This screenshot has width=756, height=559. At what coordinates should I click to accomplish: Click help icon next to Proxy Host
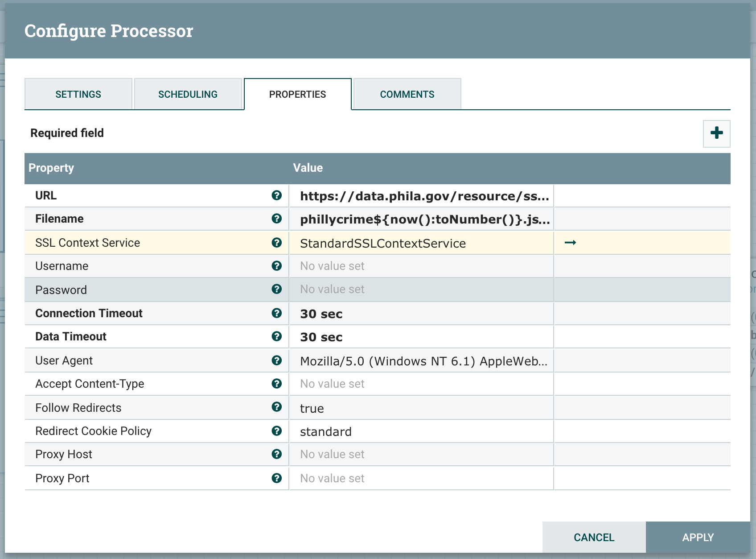(x=276, y=454)
